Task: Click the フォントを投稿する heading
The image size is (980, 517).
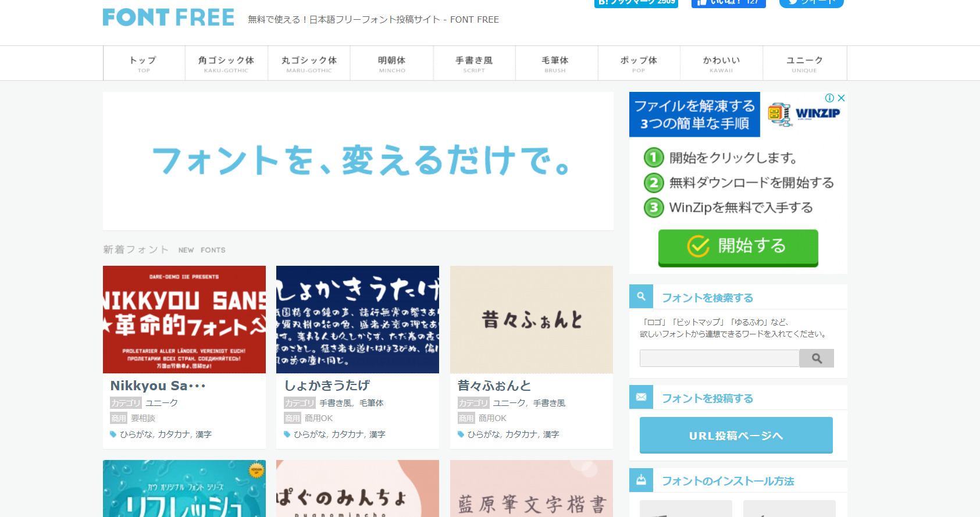Action: [x=707, y=398]
